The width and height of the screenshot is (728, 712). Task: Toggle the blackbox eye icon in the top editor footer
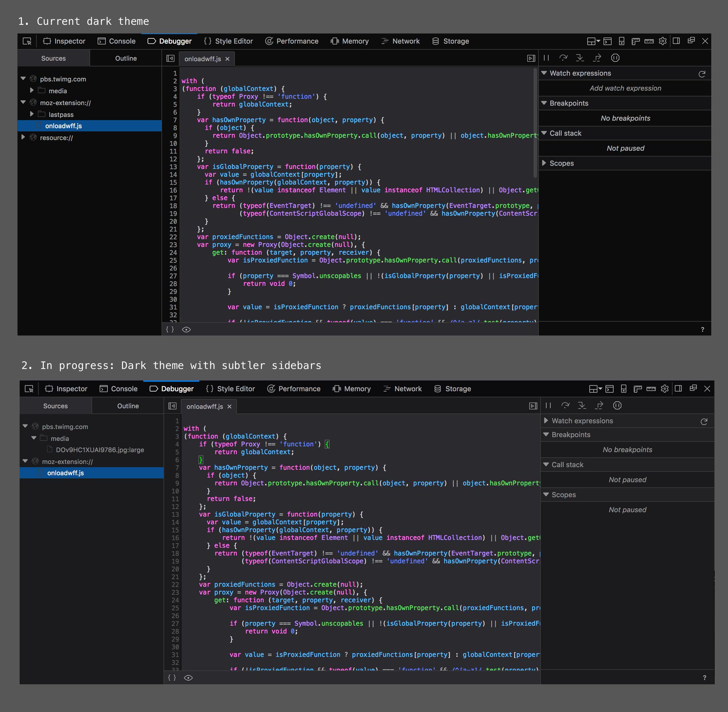[x=186, y=329]
